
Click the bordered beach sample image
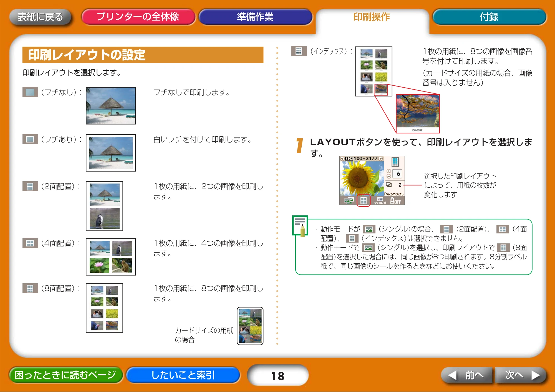point(111,153)
